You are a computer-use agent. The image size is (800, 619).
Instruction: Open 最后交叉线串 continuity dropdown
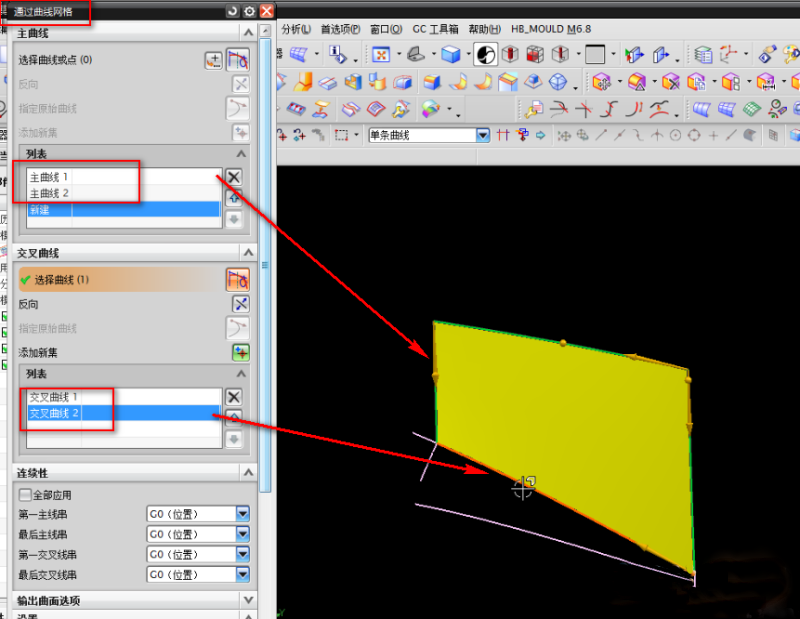coord(242,574)
